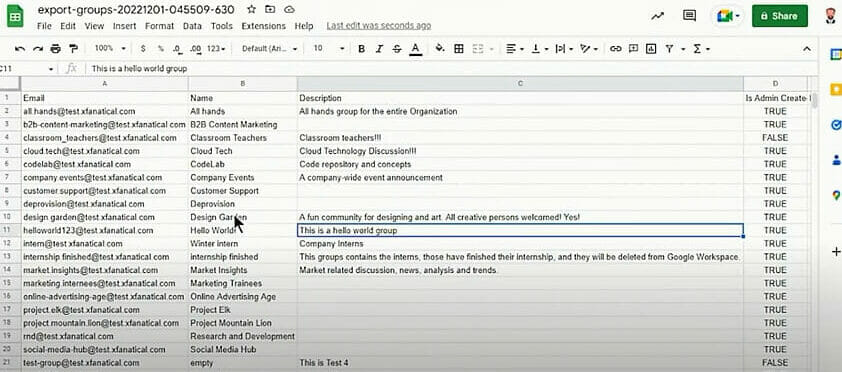Select the Paint format tool

pos(73,49)
